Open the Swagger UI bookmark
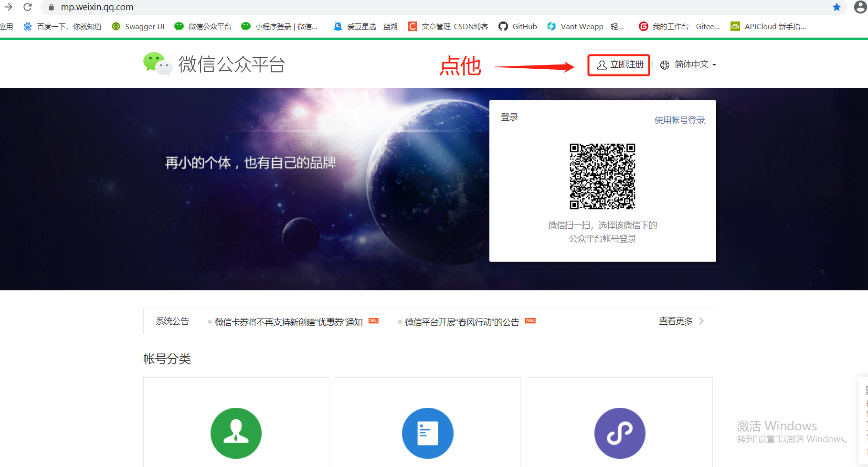 (x=138, y=26)
